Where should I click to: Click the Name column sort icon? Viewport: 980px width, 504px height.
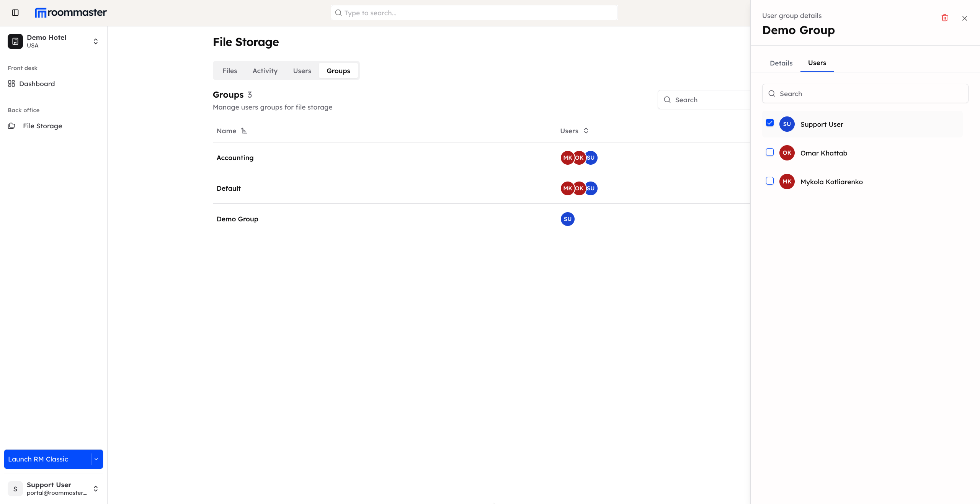[244, 131]
